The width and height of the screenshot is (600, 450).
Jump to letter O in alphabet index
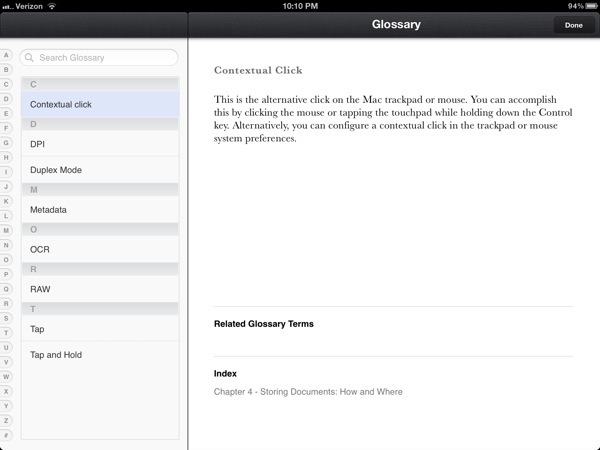coord(6,260)
